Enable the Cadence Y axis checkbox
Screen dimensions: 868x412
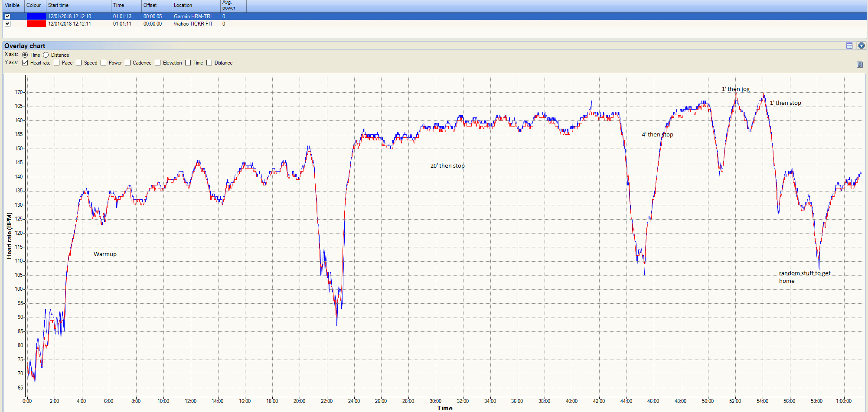127,63
